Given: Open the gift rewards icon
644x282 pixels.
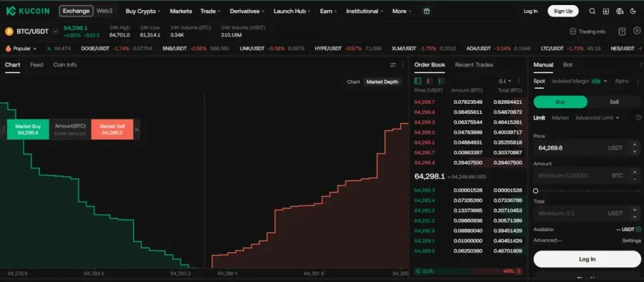Looking at the screenshot, I should pos(426,11).
